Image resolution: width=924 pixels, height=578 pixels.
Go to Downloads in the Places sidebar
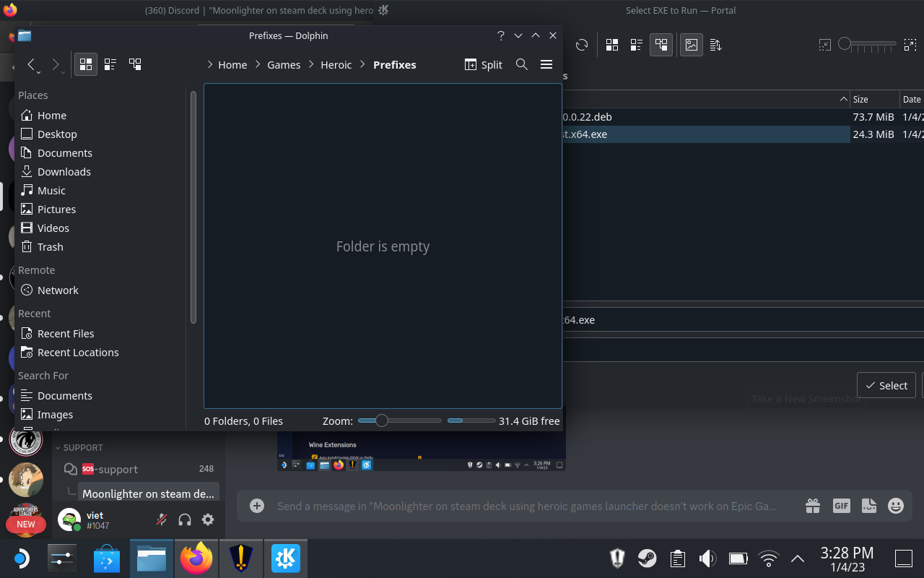(63, 171)
